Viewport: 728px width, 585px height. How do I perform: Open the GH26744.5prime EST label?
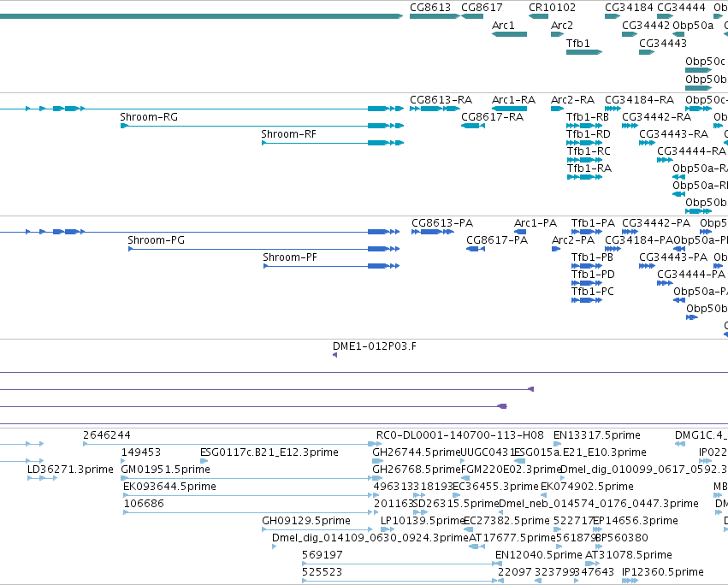pos(416,452)
